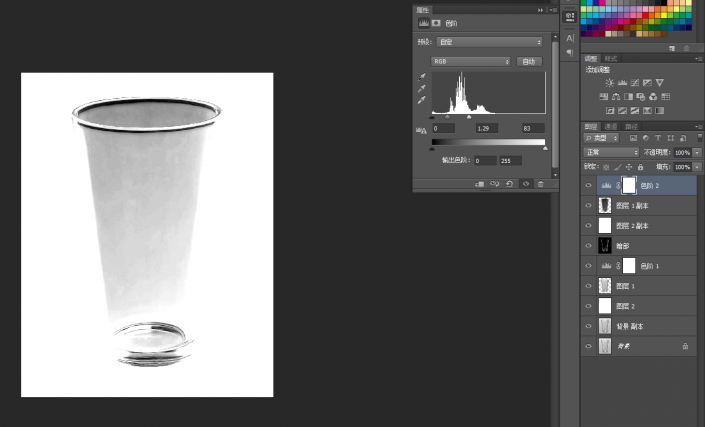Toggle layer filtering switch on or off
The image size is (705, 427).
699,138
